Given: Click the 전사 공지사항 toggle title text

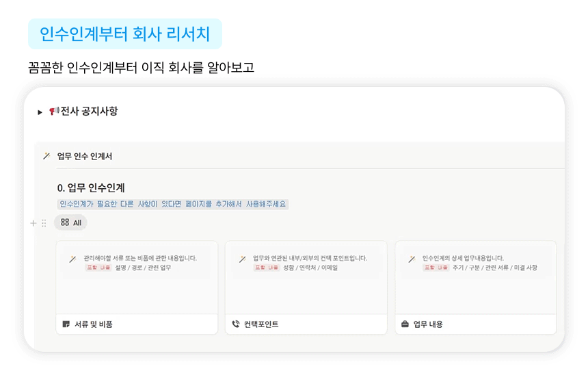Looking at the screenshot, I should (x=89, y=111).
